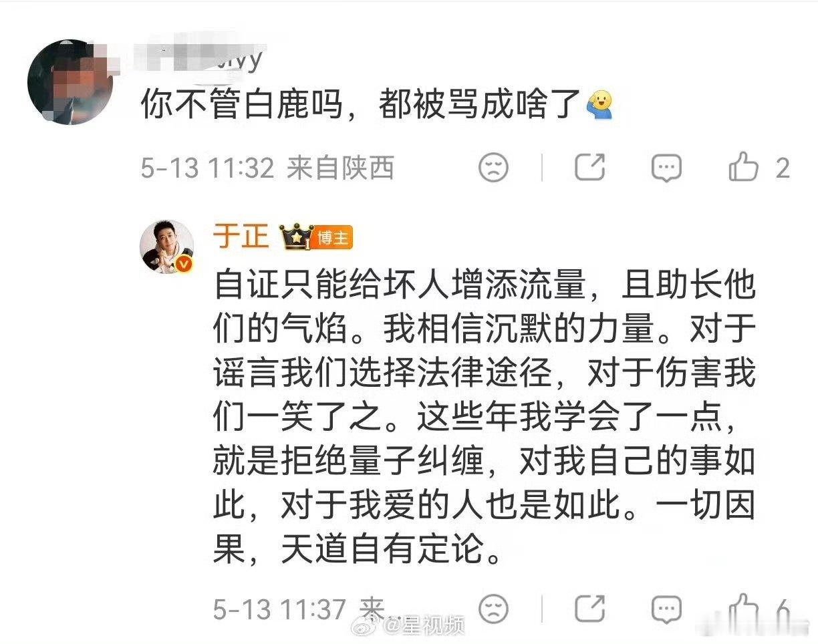The width and height of the screenshot is (818, 644).
Task: Tap the saluting emoji in first comment
Action: pyautogui.click(x=599, y=105)
